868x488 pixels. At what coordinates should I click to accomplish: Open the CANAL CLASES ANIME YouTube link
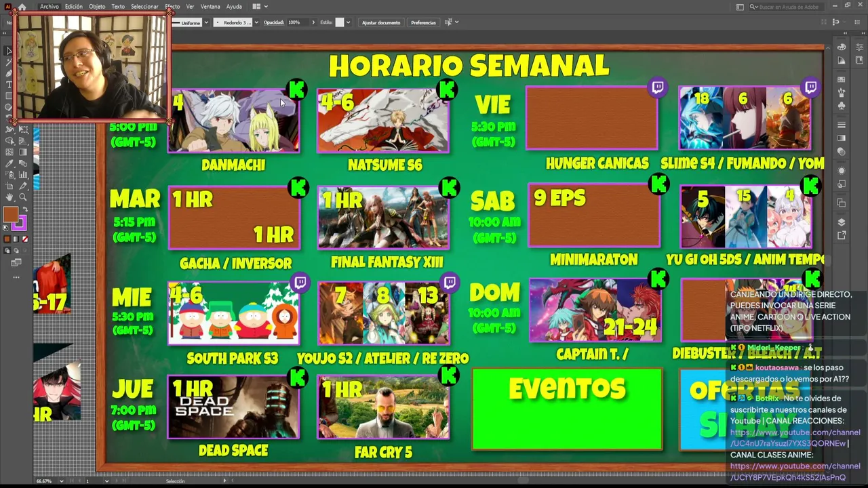pyautogui.click(x=795, y=472)
